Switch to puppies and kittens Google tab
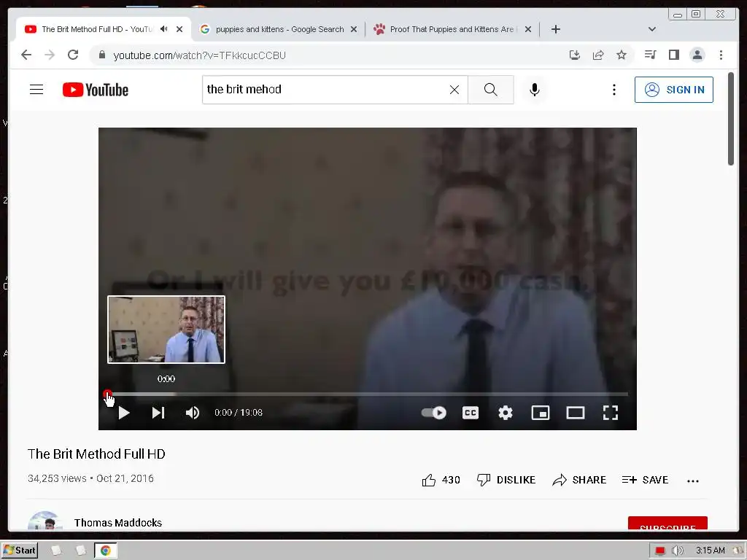Screen dimensions: 747x560 279,29
